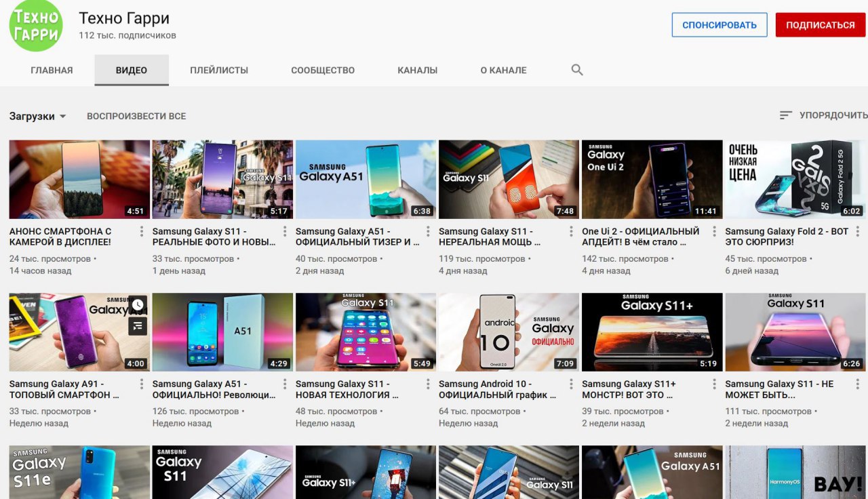Open options menu for Galaxy S11 НЕ МОЖЕТ БЫТЬ video
The width and height of the screenshot is (868, 499).
(858, 384)
